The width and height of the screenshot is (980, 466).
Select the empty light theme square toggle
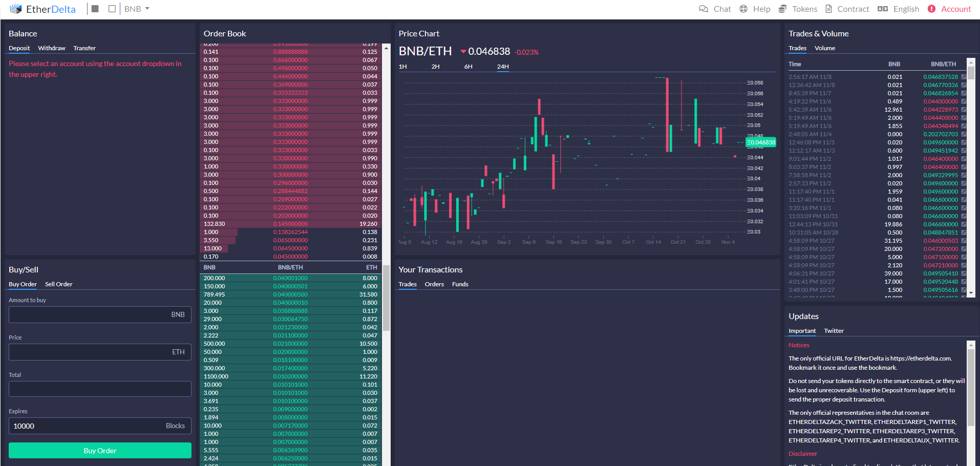click(112, 9)
